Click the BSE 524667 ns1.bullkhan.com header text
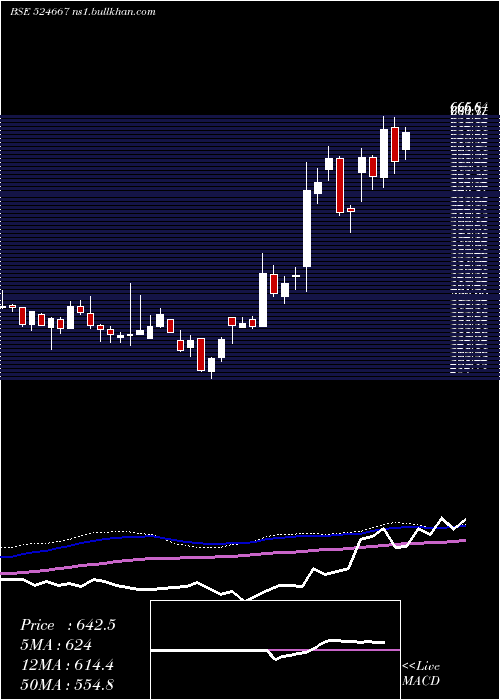 [83, 12]
